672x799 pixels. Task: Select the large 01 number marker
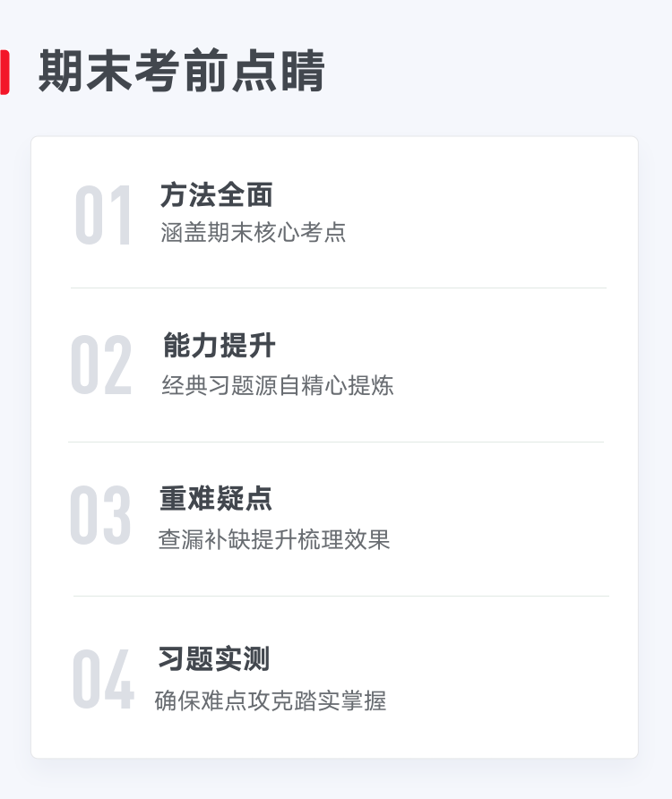tap(104, 215)
